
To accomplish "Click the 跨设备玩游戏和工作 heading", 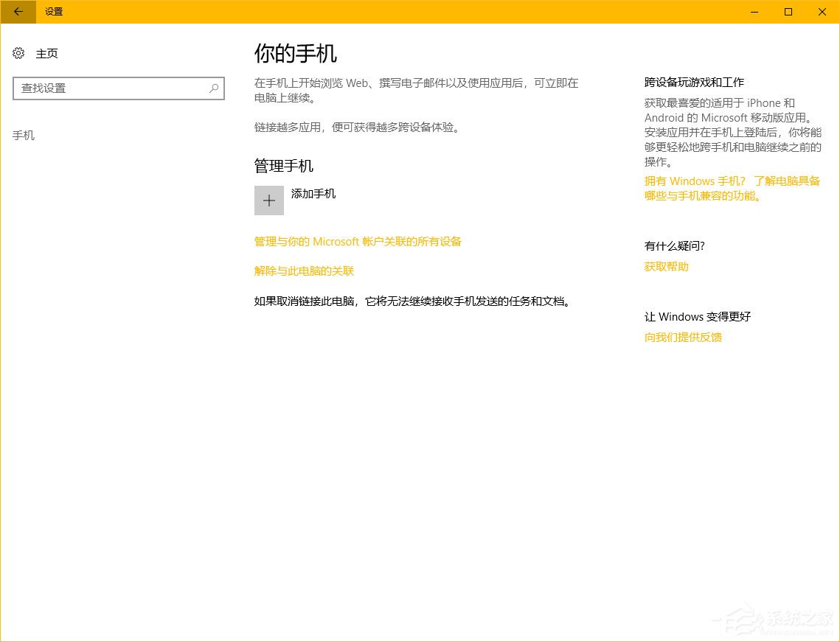I will point(693,83).
